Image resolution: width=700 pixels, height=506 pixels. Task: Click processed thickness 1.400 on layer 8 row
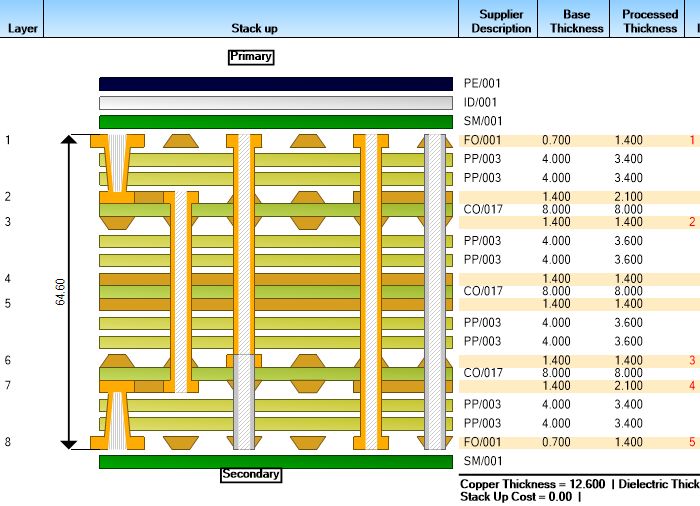tap(629, 442)
